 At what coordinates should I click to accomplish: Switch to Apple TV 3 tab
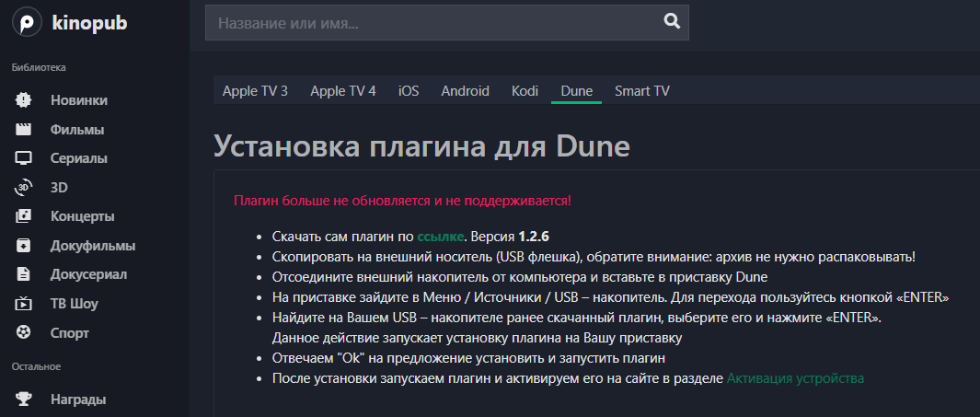tap(255, 90)
